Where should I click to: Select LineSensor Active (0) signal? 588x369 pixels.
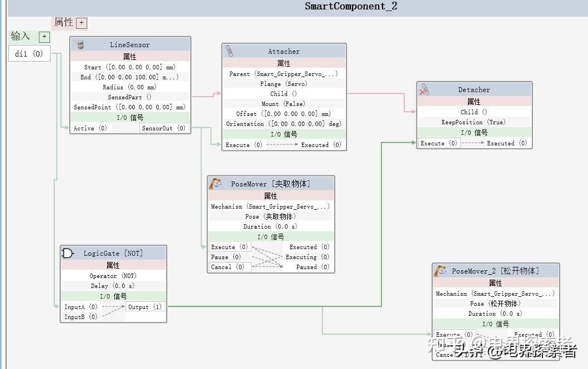[90, 128]
